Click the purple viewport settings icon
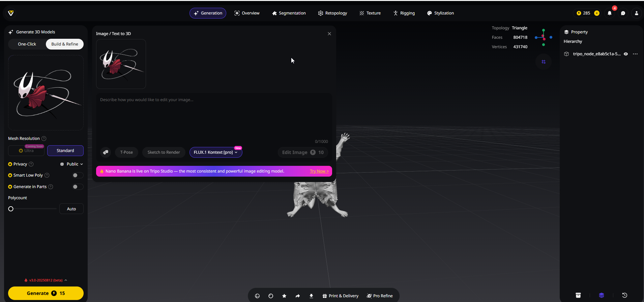Viewport: 644px width, 302px height. (x=544, y=62)
